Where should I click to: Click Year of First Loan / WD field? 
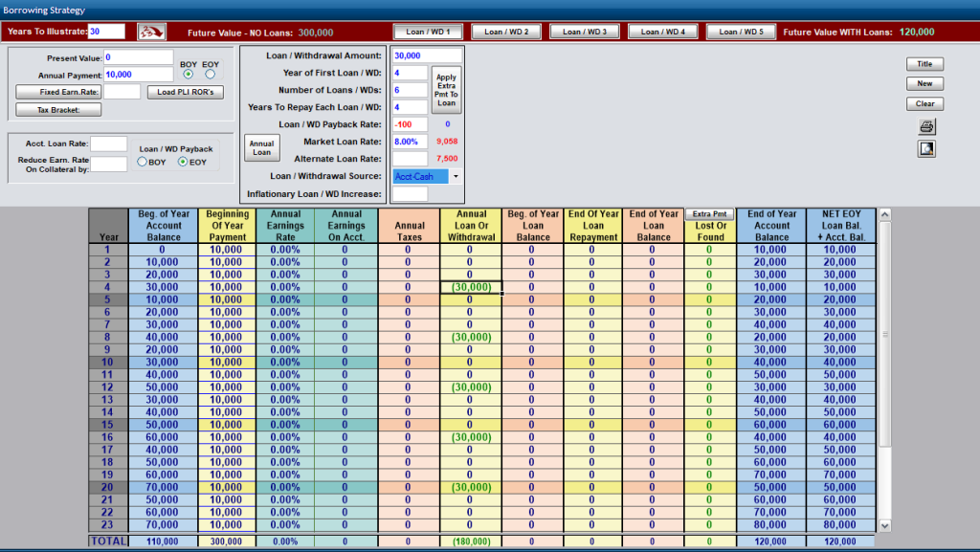pyautogui.click(x=410, y=73)
